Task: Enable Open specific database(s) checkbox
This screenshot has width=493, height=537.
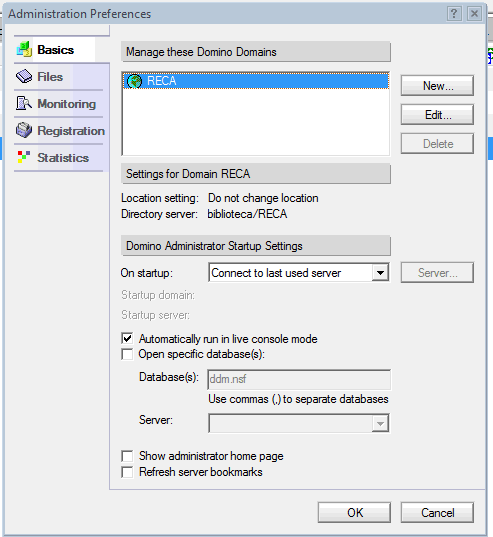Action: click(x=127, y=354)
